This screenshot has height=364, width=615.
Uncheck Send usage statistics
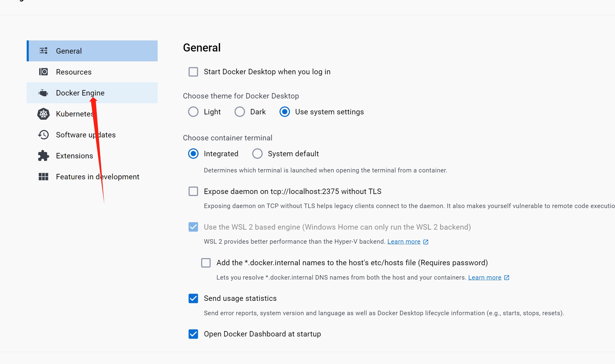(193, 298)
